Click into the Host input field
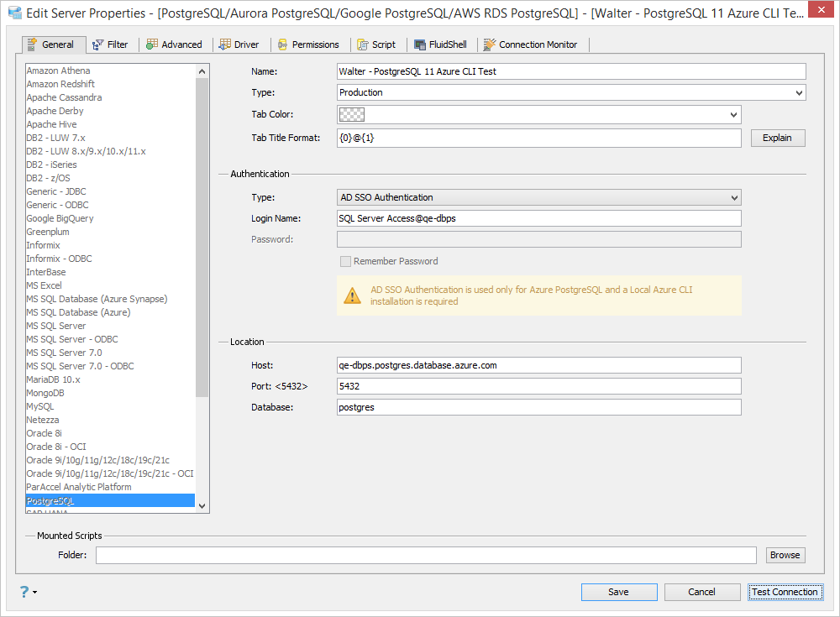The height and width of the screenshot is (617, 840). coord(538,365)
